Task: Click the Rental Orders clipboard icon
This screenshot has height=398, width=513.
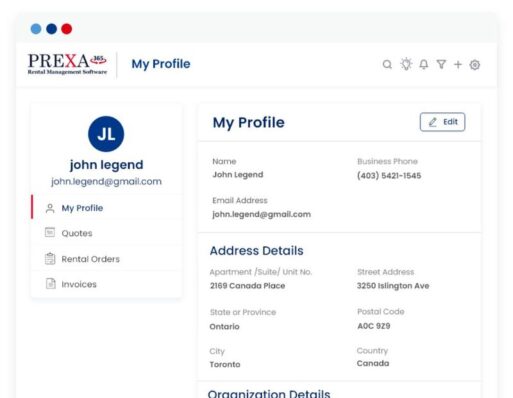Action: (x=50, y=258)
